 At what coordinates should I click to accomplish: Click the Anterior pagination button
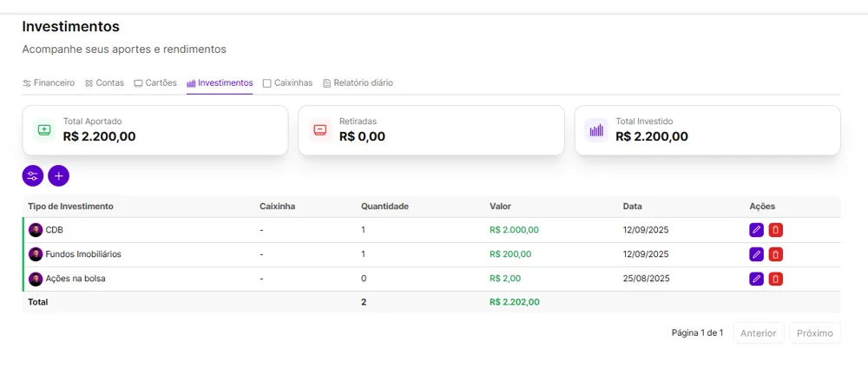759,333
